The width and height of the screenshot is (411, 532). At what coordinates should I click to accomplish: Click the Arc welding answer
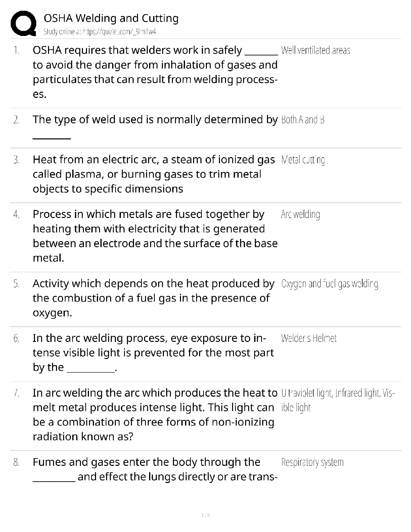[x=300, y=214]
